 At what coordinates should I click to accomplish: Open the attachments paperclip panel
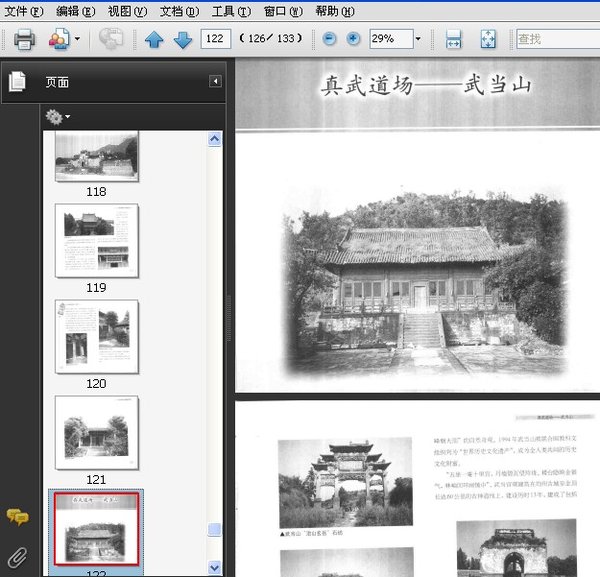[17, 557]
